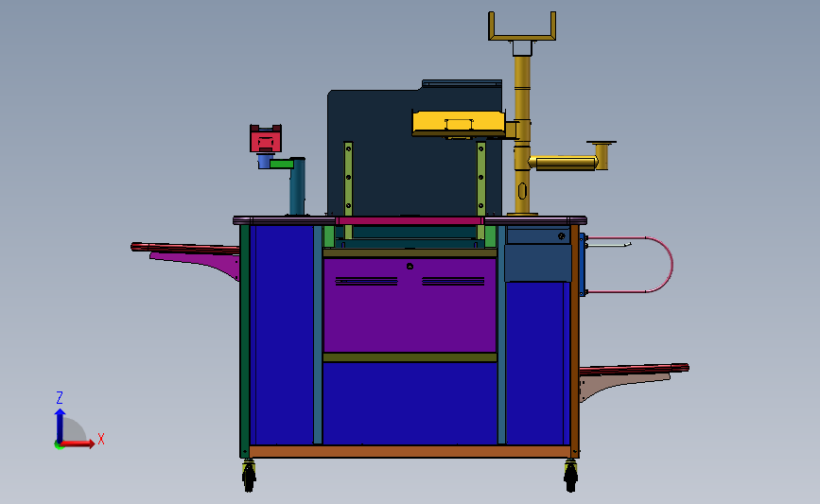The image size is (820, 504).
Task: Click the blue Z axis arrow of triad
Action: (60, 426)
